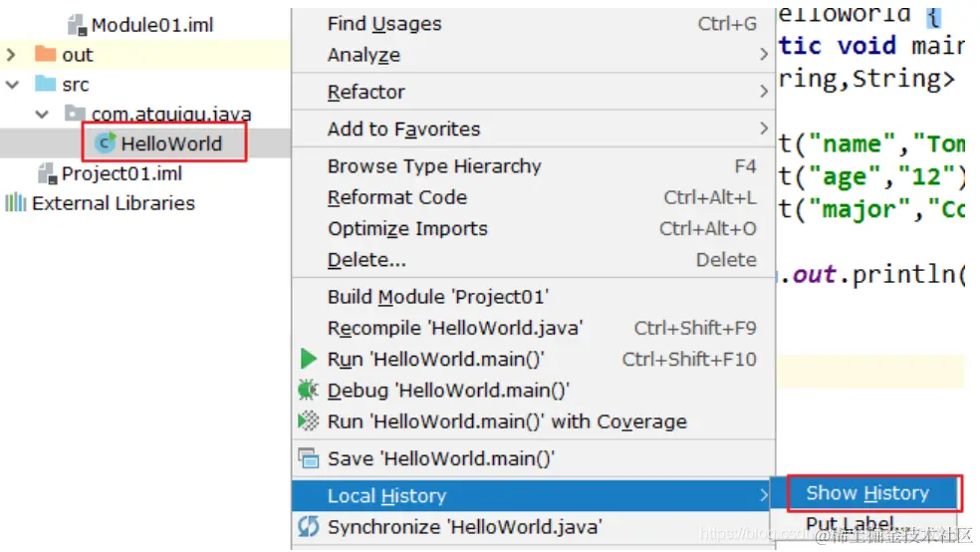Click the "12" string in the editor
This screenshot has width=980, height=552.
[927, 177]
